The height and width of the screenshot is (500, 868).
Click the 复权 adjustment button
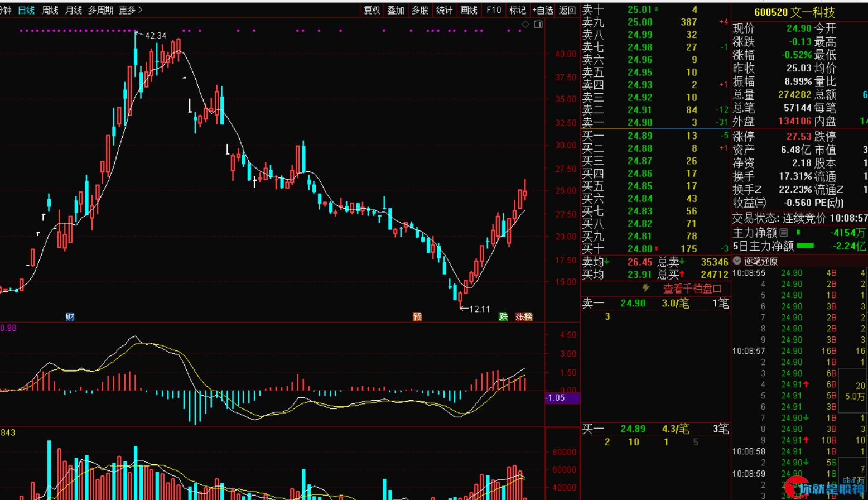pos(372,10)
